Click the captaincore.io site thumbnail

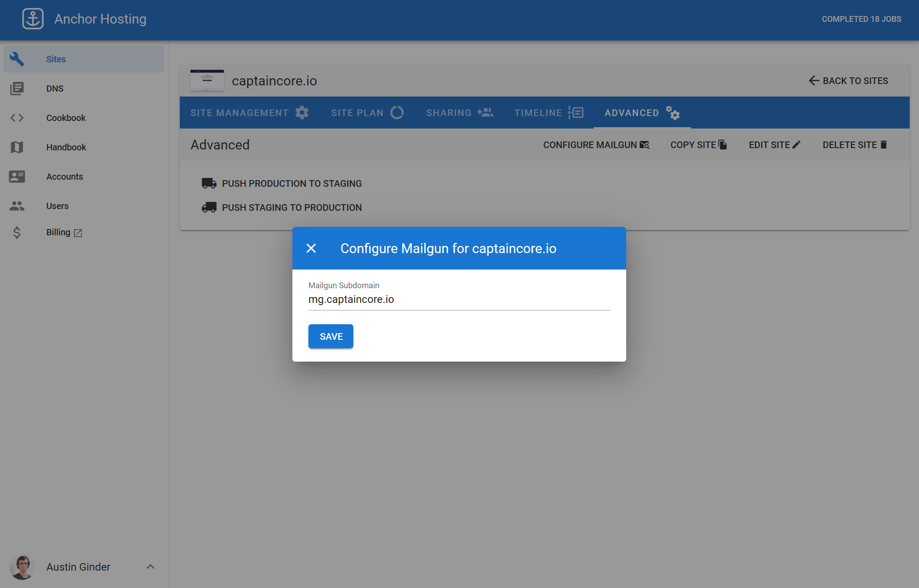[x=207, y=81]
